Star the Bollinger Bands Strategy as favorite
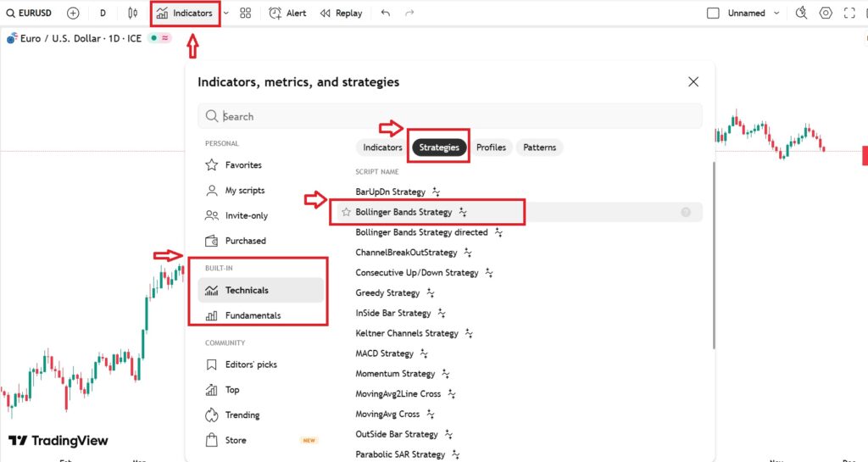 pos(346,212)
